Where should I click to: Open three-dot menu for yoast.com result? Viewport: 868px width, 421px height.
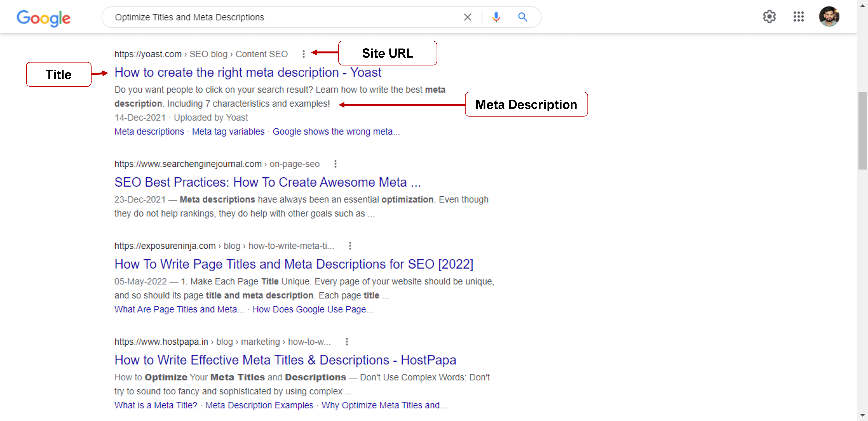(304, 54)
